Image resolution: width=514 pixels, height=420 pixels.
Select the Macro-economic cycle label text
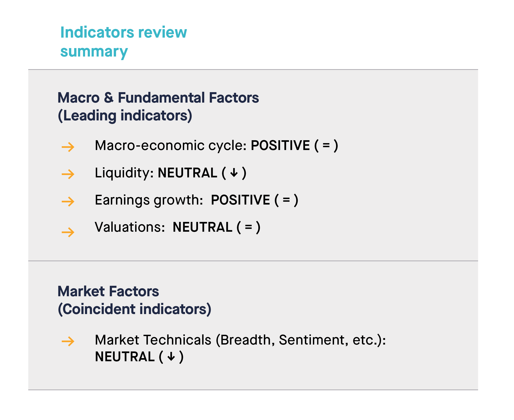click(x=171, y=145)
